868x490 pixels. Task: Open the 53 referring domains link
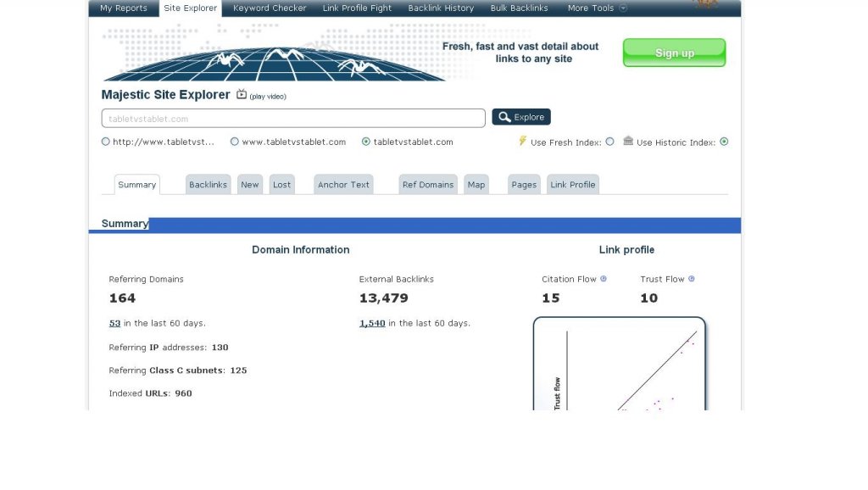[114, 323]
